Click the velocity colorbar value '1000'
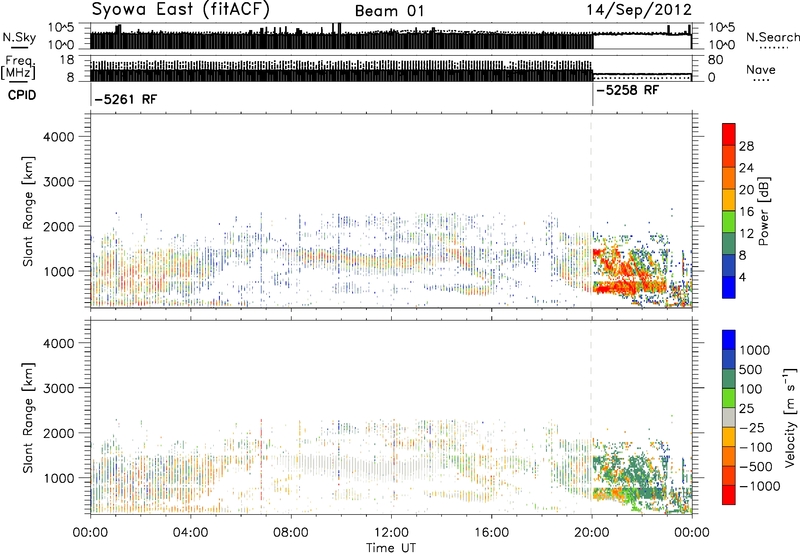Image resolution: width=800 pixels, height=554 pixels. 754,350
